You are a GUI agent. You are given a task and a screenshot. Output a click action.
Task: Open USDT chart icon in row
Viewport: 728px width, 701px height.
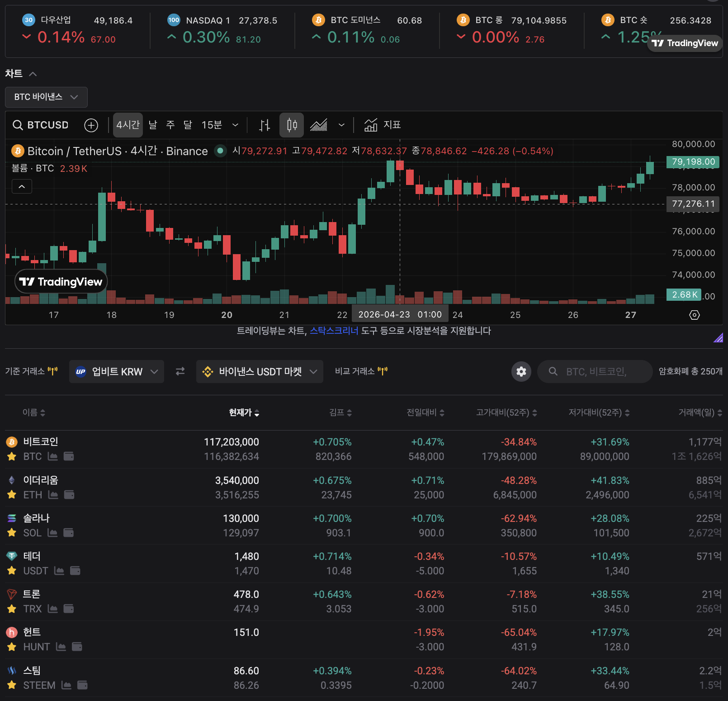(59, 571)
